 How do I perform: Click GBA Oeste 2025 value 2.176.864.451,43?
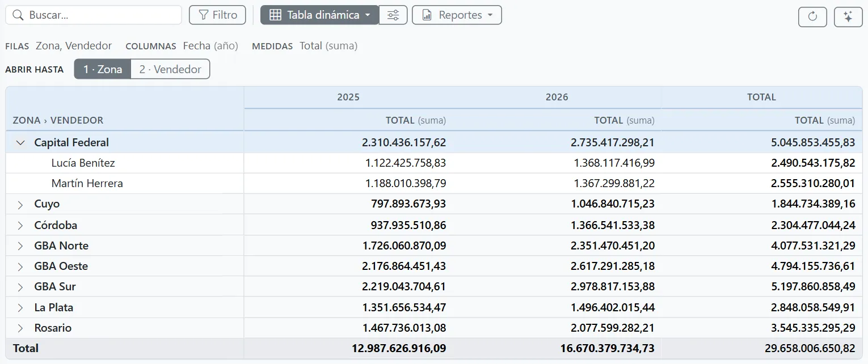click(x=404, y=266)
